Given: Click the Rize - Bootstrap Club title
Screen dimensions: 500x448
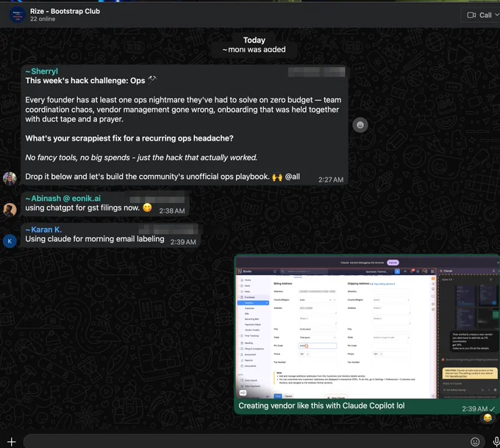Looking at the screenshot, I should pyautogui.click(x=65, y=11).
